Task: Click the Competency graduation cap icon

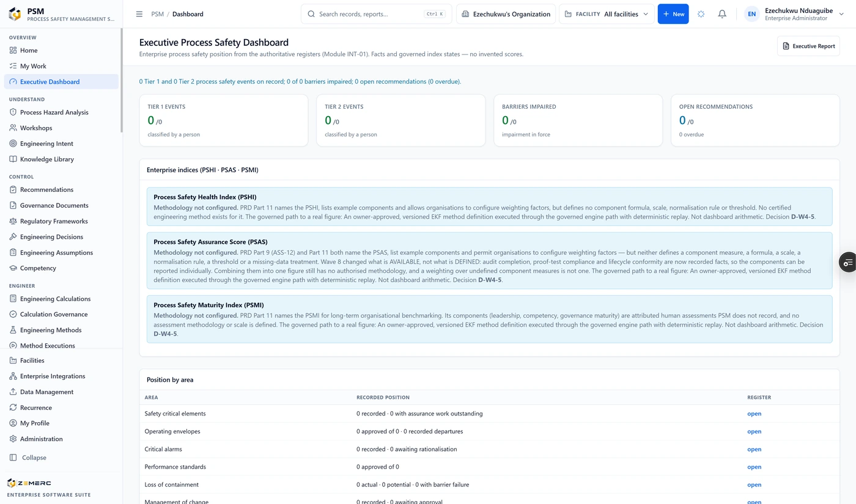Action: [13, 268]
